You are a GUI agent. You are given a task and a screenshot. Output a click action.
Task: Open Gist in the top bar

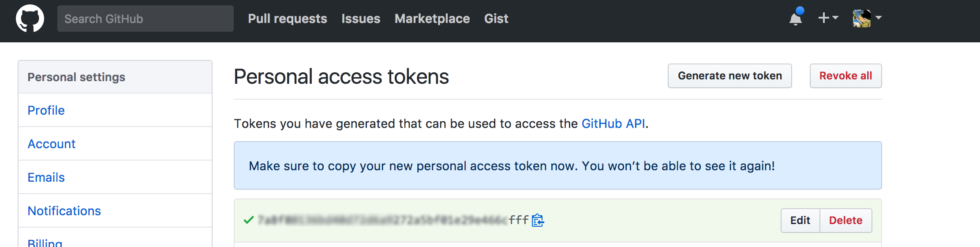tap(496, 19)
